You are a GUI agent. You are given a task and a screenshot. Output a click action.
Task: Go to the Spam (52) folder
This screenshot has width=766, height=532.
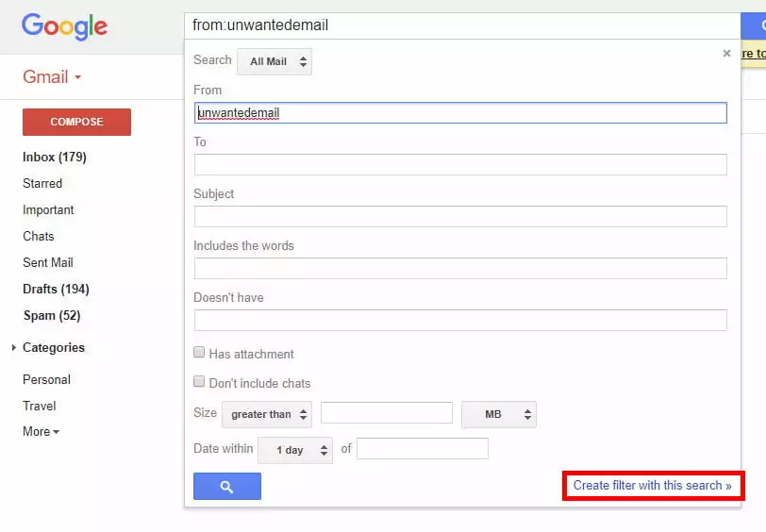click(x=51, y=316)
